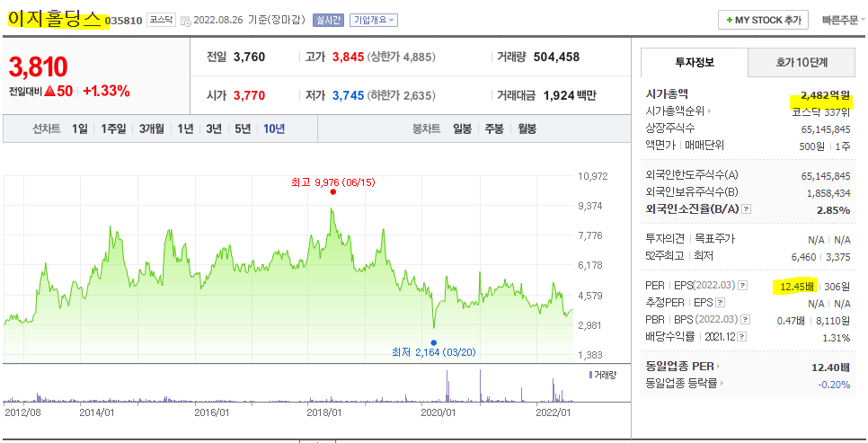Click the current price 3,810
Viewport: 868px width, 443px height.
click(x=39, y=67)
